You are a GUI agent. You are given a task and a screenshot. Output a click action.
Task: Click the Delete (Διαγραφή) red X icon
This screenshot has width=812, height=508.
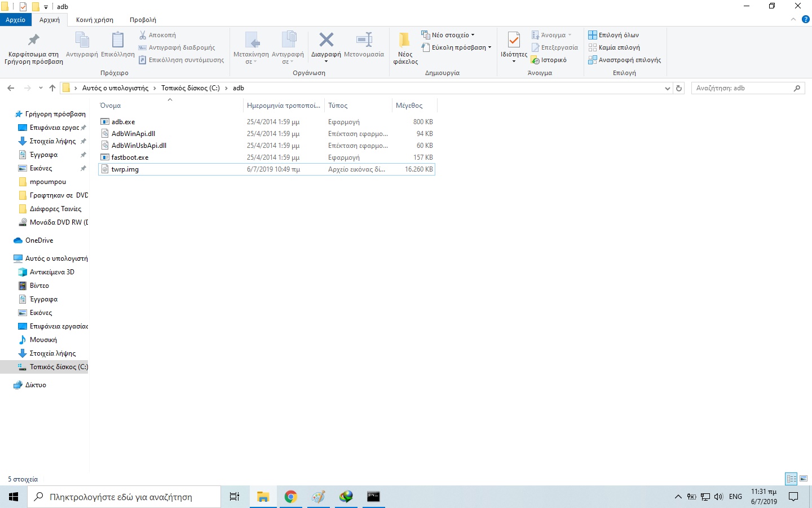click(326, 40)
